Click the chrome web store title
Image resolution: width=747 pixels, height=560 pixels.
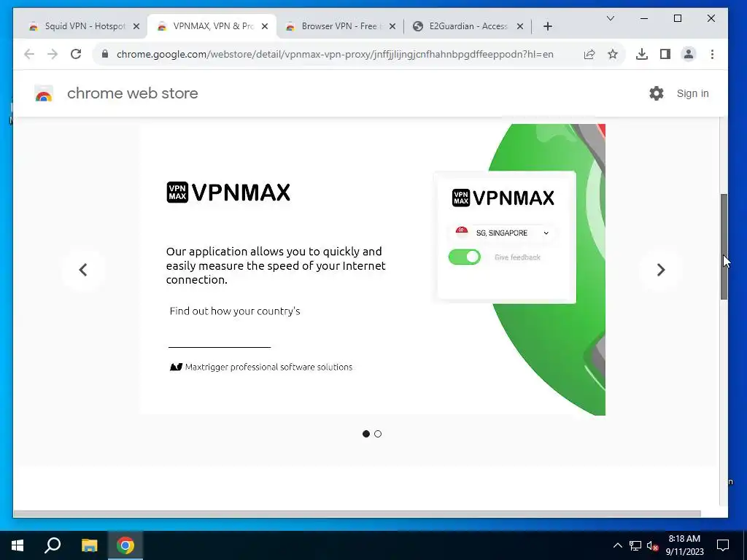click(133, 93)
